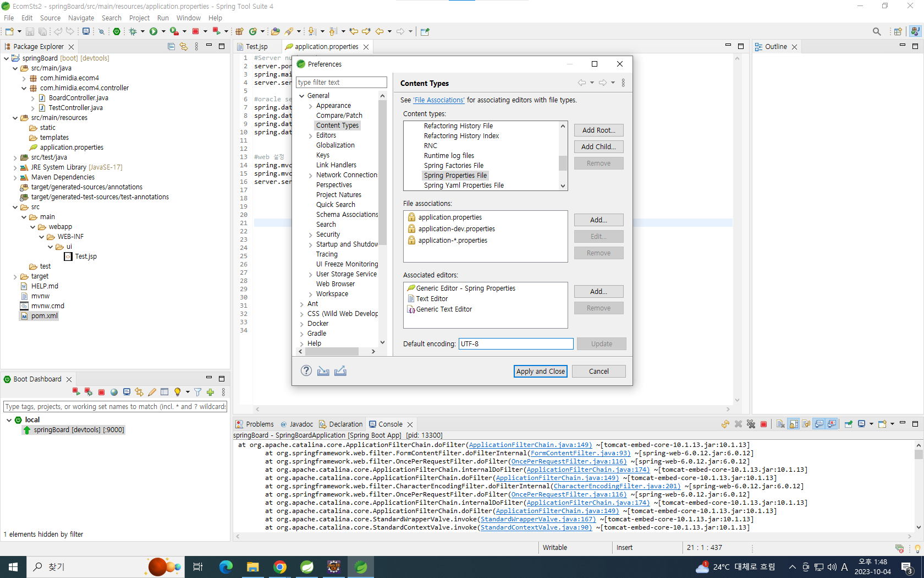924x578 pixels.
Task: Click the green plus icon in Boot Dashboard
Action: [x=210, y=392]
